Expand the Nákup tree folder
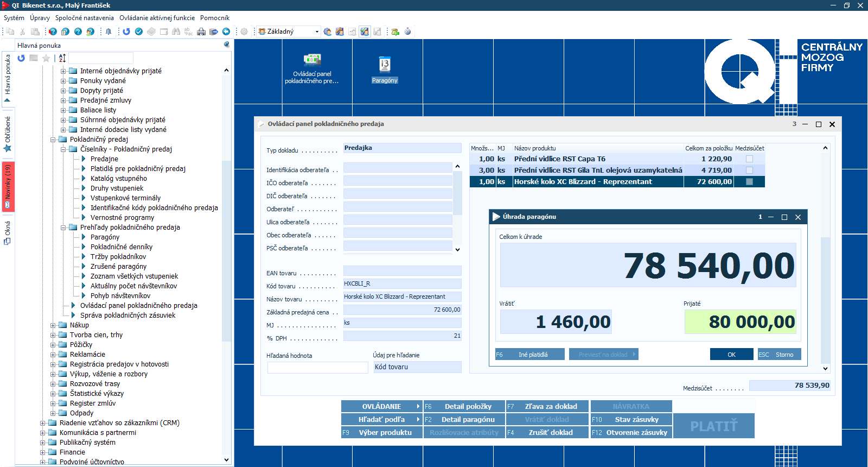 click(x=53, y=325)
